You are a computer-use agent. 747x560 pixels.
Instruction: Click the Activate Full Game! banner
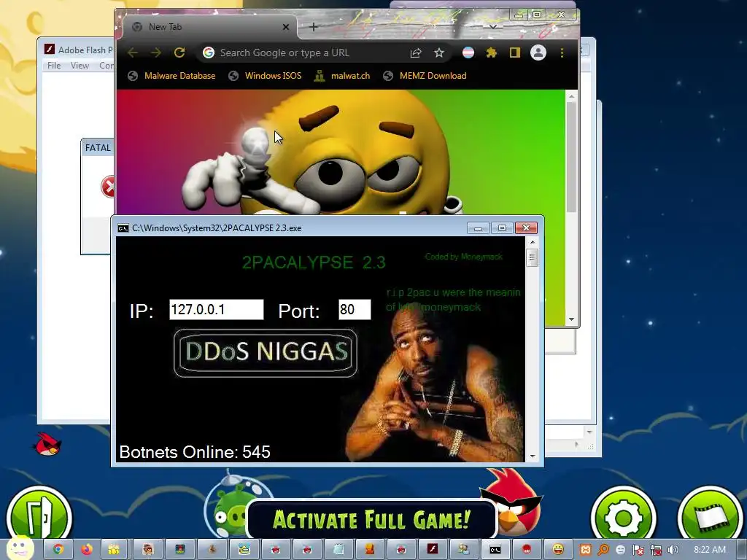(371, 519)
